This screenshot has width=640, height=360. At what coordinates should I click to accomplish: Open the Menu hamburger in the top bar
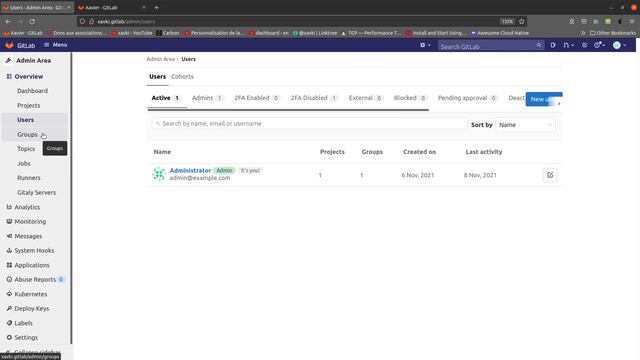pos(55,45)
